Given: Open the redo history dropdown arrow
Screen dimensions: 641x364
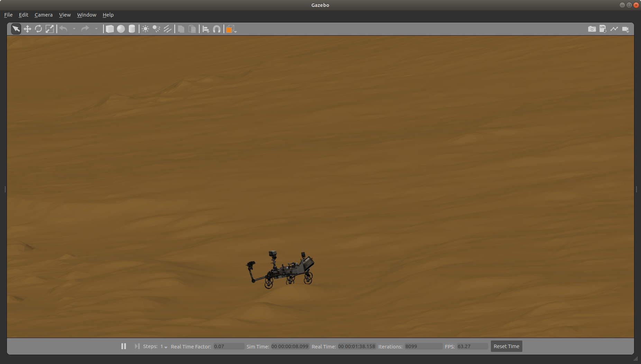Looking at the screenshot, I should pyautogui.click(x=96, y=29).
